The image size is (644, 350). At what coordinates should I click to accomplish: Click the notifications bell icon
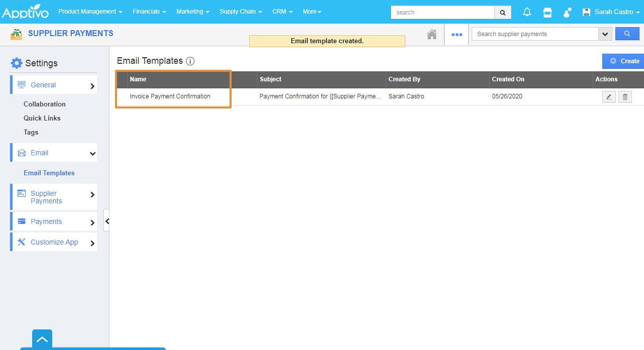[x=527, y=12]
